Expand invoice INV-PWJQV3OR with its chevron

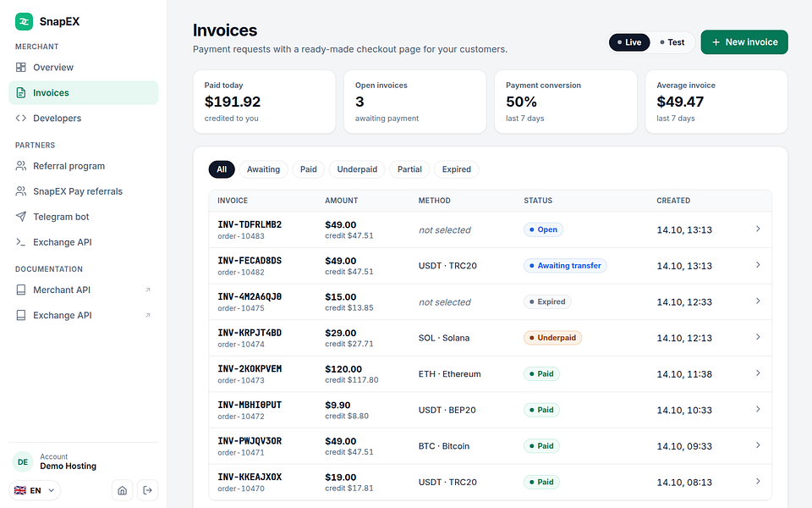(x=758, y=444)
